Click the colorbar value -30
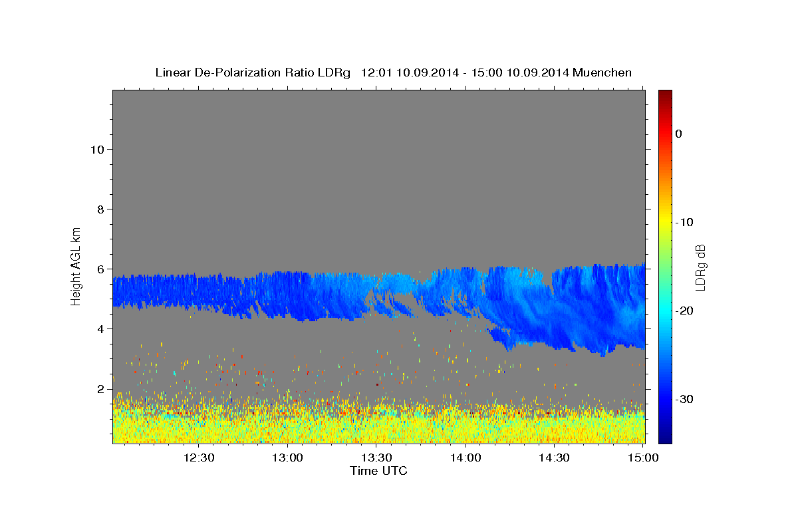The width and height of the screenshot is (798, 532). pyautogui.click(x=684, y=399)
